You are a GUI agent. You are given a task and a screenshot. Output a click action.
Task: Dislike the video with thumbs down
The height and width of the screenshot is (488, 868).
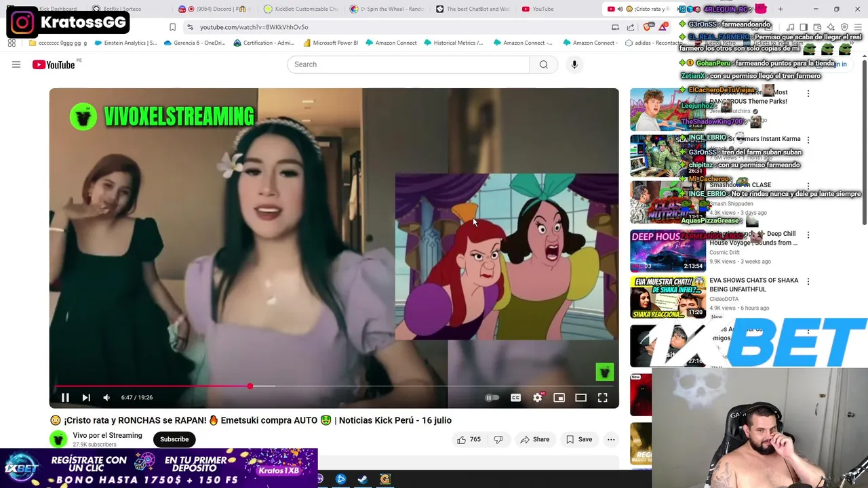pos(498,439)
